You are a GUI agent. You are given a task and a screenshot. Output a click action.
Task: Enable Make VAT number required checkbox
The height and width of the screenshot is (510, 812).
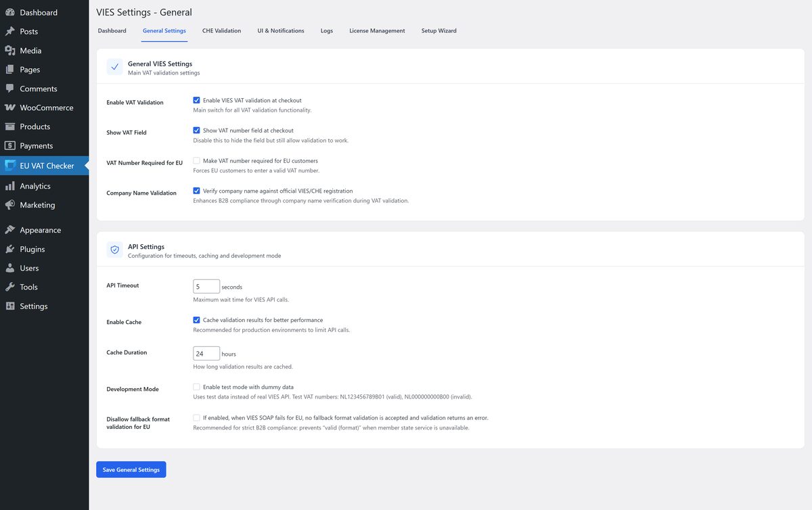pos(197,161)
